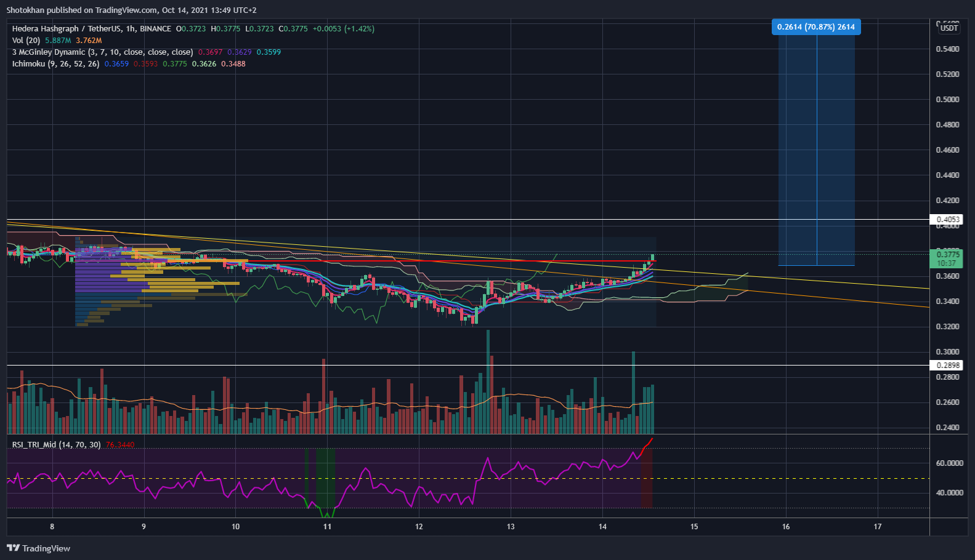
Task: Click the blue 0.2614 (70.87%) measurement label
Action: pos(816,27)
